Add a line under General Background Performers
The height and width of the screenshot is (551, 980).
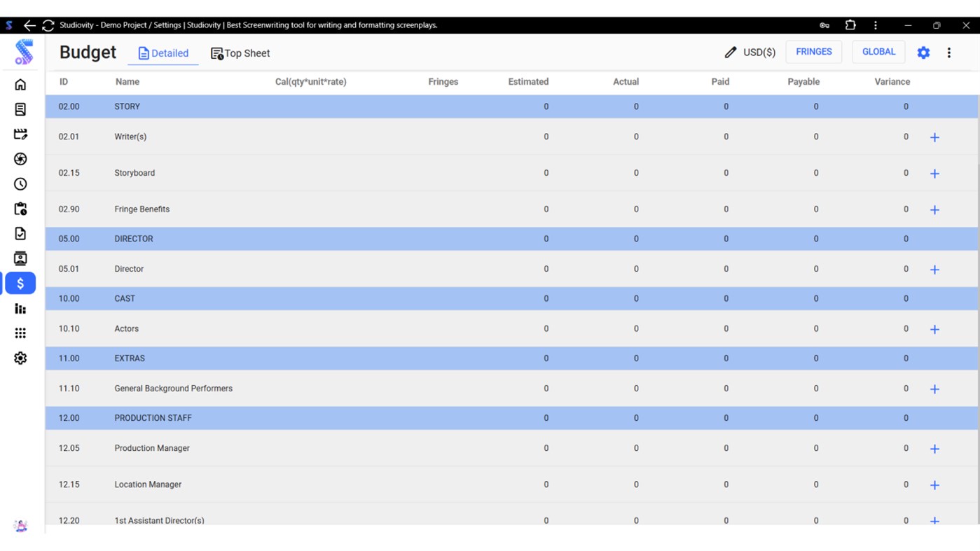(x=934, y=389)
